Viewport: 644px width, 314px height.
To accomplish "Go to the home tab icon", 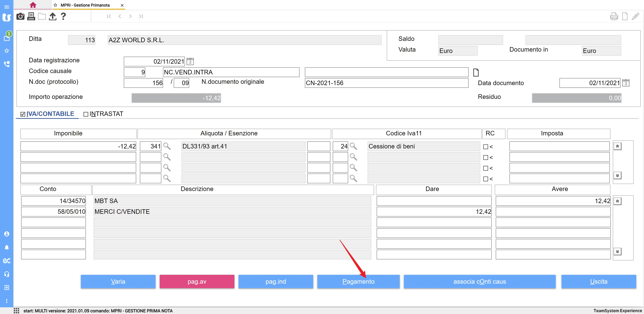I will (33, 5).
